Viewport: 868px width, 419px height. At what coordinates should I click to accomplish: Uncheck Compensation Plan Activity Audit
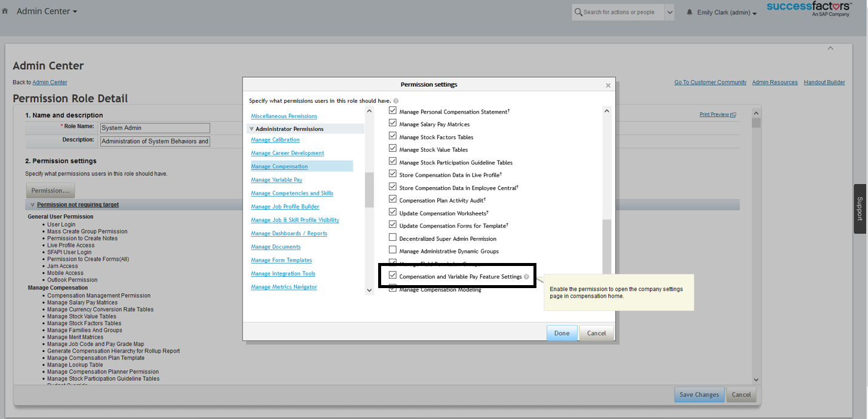point(392,200)
